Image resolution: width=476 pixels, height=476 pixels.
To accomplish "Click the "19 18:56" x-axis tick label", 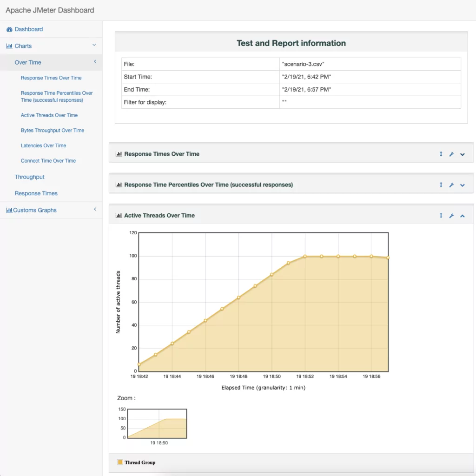I will [x=371, y=377].
